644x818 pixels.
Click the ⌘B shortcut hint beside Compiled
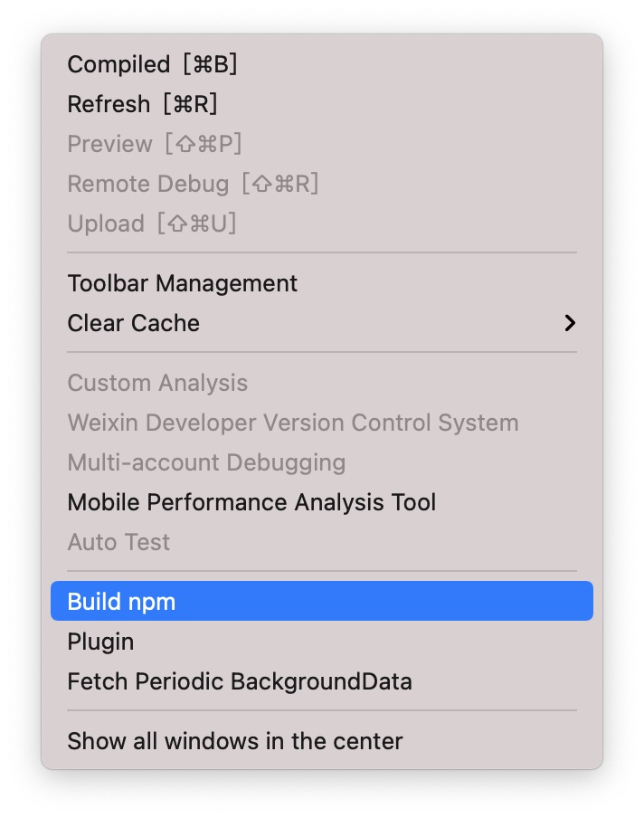[x=210, y=65]
